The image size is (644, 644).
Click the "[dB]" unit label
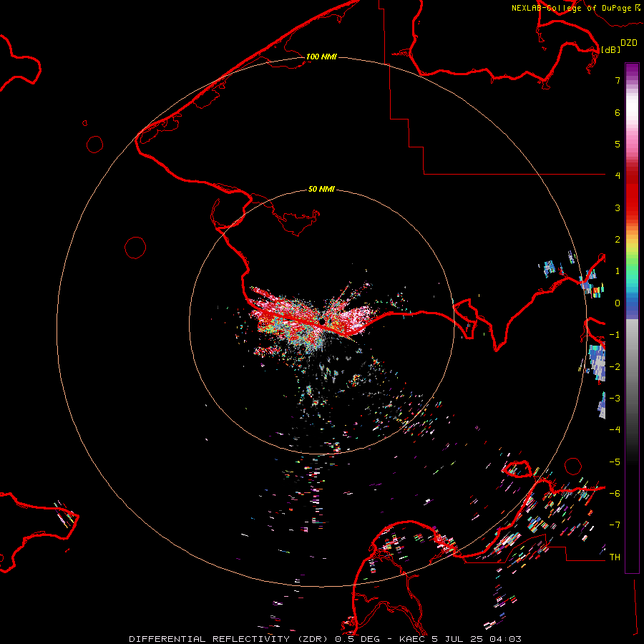(611, 50)
